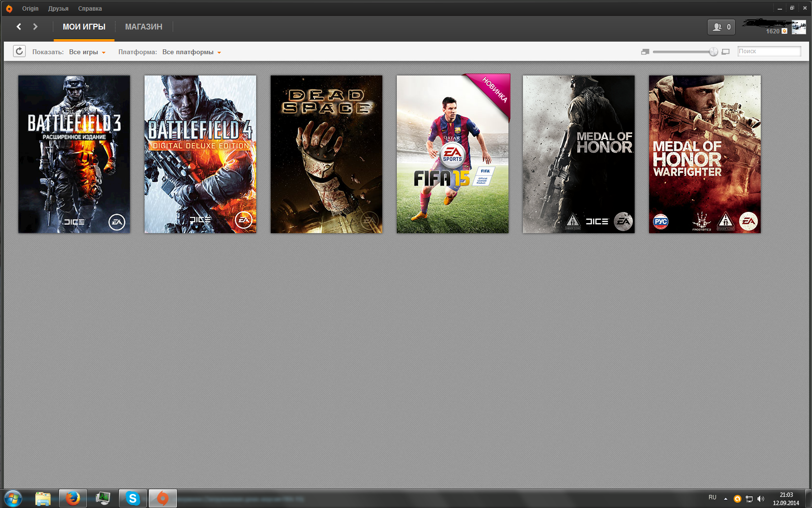Click the volume tray icon
812x508 pixels.
click(x=761, y=499)
